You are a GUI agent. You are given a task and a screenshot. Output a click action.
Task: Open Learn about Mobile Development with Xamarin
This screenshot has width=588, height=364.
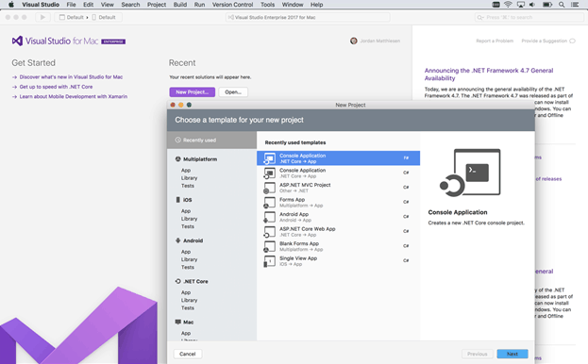pos(73,96)
